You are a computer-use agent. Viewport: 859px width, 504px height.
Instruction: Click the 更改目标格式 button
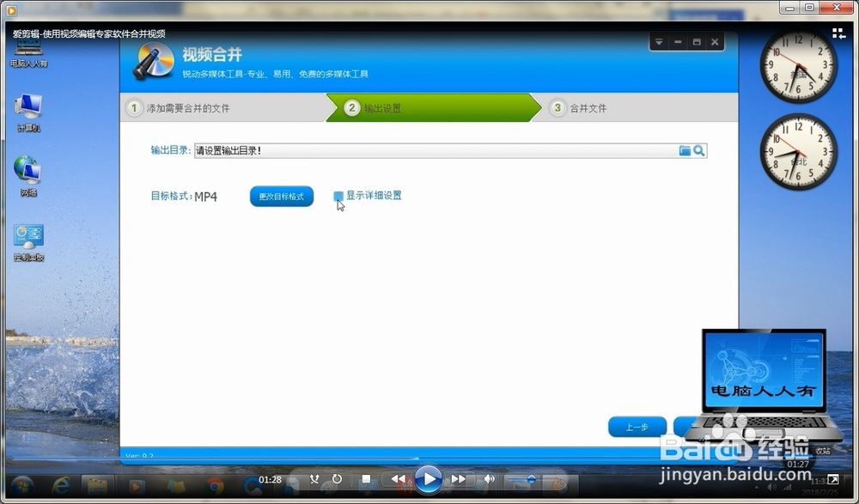pyautogui.click(x=282, y=197)
